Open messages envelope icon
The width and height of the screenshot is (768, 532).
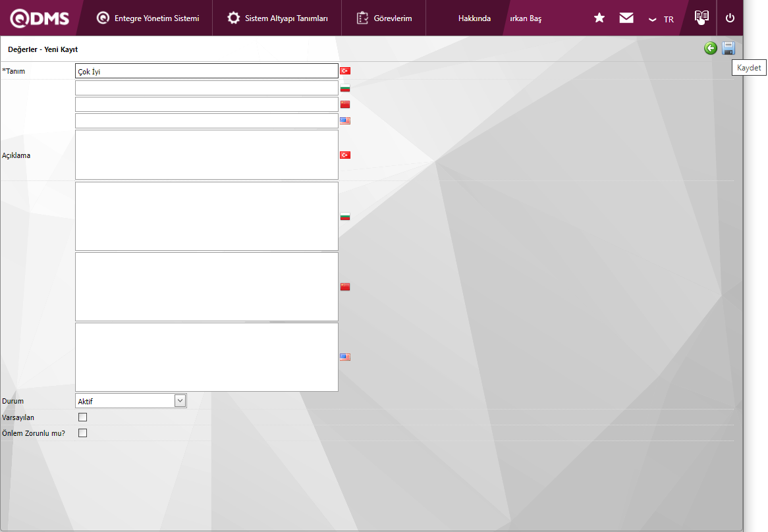(x=626, y=18)
